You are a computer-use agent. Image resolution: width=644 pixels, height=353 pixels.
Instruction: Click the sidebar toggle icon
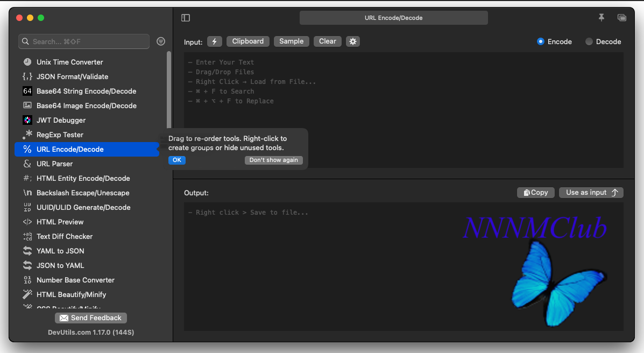coord(186,18)
